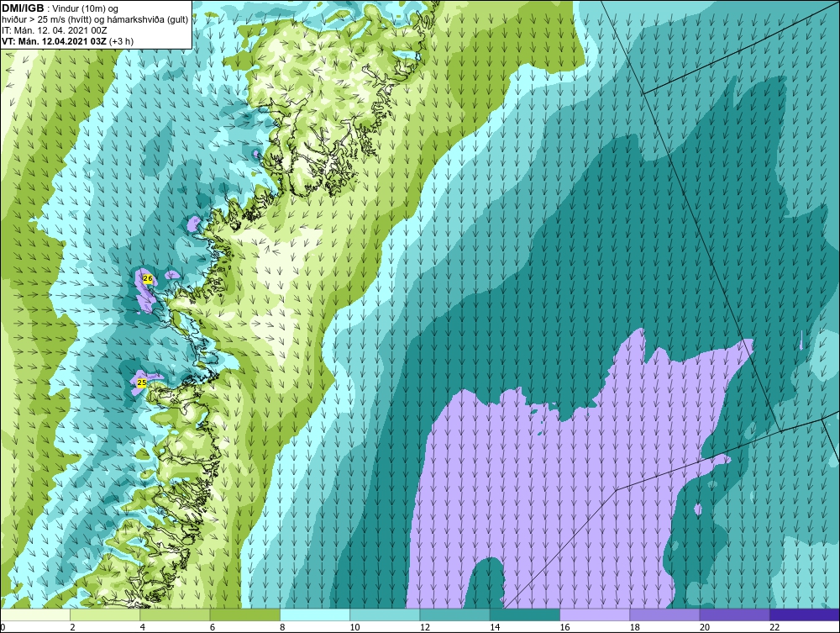Click the title line 'DMI/IGB : Vindur (10m) og'

coord(60,8)
